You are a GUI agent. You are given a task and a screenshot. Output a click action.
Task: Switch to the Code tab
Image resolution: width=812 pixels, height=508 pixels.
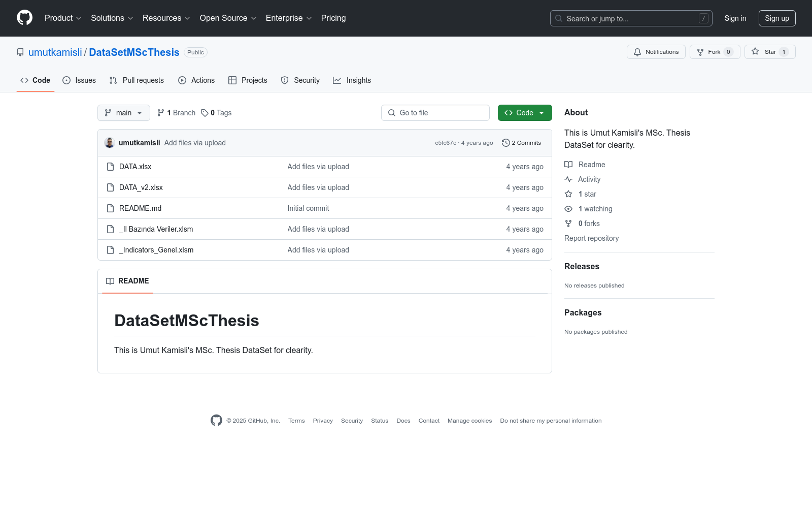[36, 80]
